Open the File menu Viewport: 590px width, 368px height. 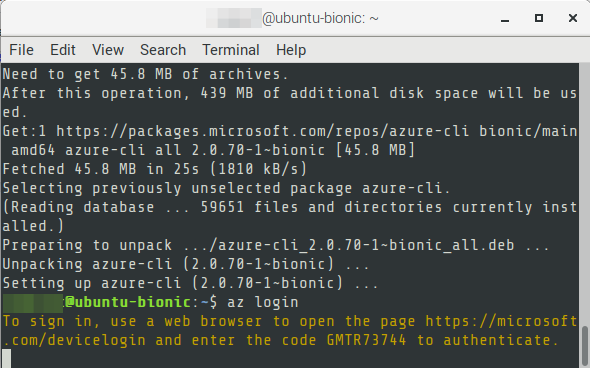[21, 50]
